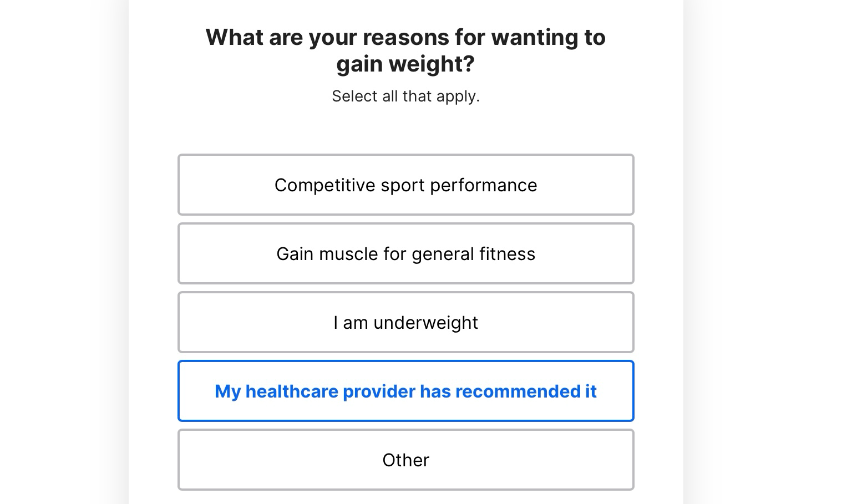Click the bottom answer labeled Other

point(405,460)
